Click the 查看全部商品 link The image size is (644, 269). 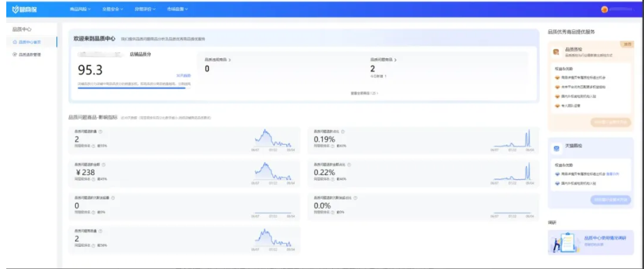364,93
